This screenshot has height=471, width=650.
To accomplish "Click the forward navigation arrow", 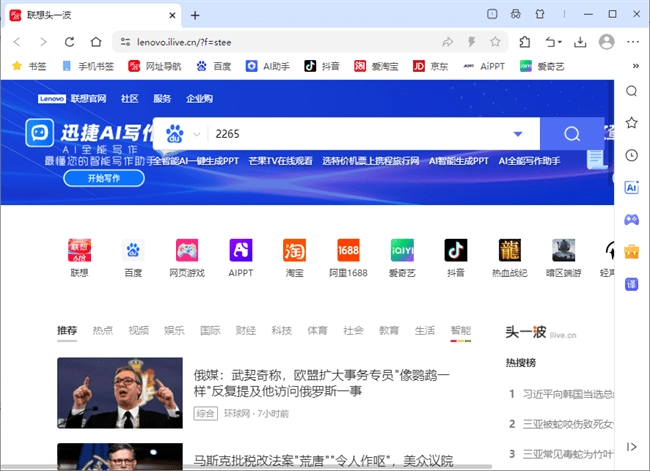I will tap(43, 42).
